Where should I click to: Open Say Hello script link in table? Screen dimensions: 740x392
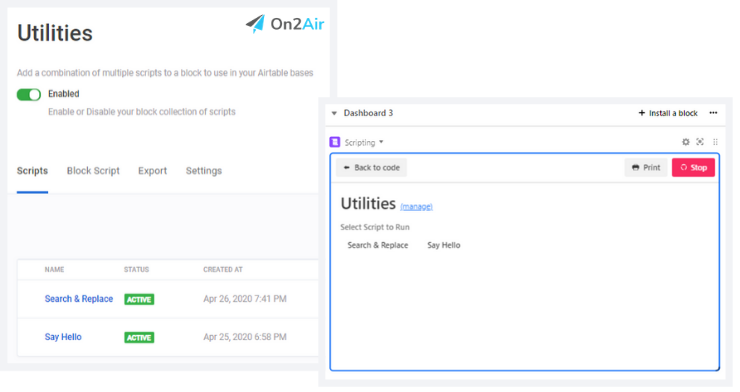63,337
